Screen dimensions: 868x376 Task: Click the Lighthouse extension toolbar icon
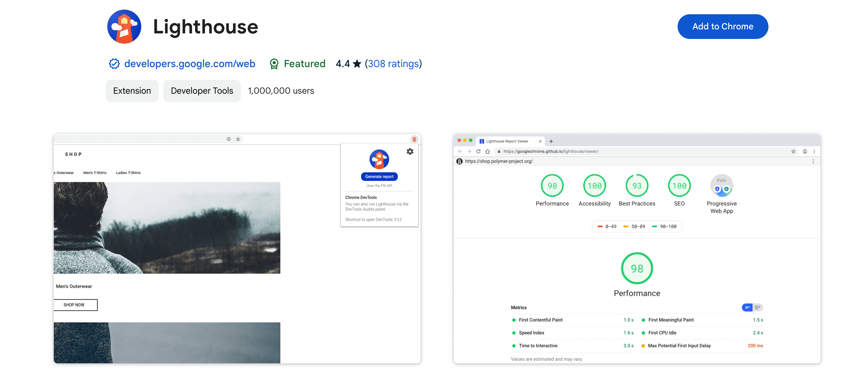click(414, 139)
